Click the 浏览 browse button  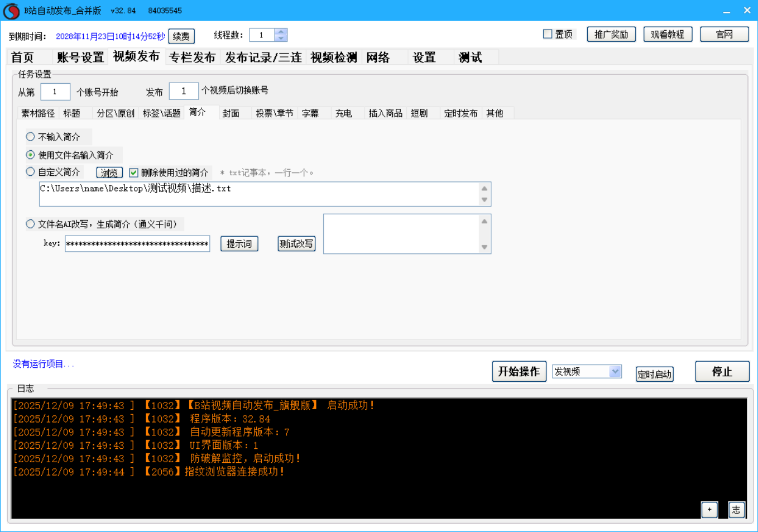(x=109, y=173)
